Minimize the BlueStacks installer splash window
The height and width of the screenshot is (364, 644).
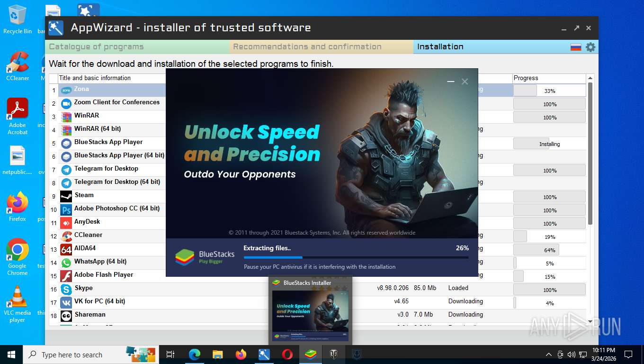(450, 82)
